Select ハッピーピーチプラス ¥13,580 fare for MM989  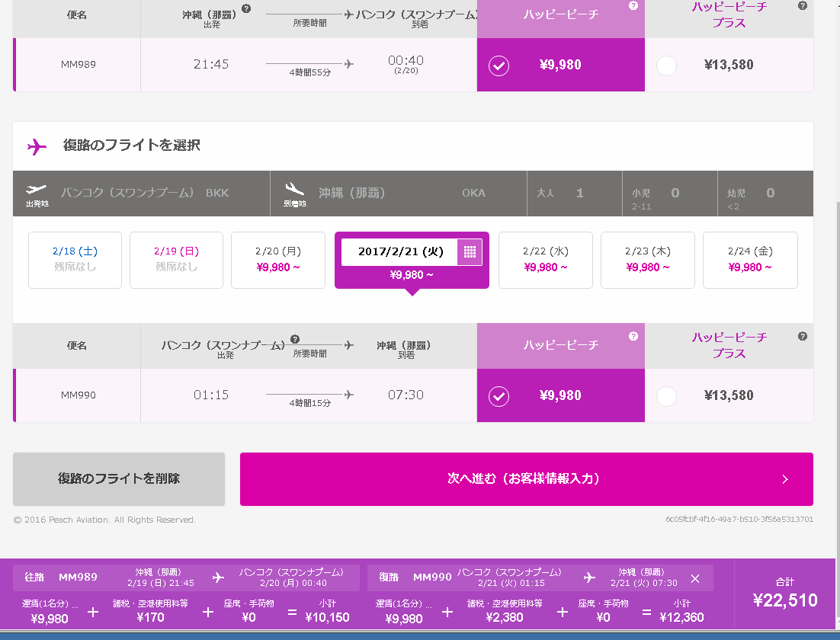tap(729, 65)
